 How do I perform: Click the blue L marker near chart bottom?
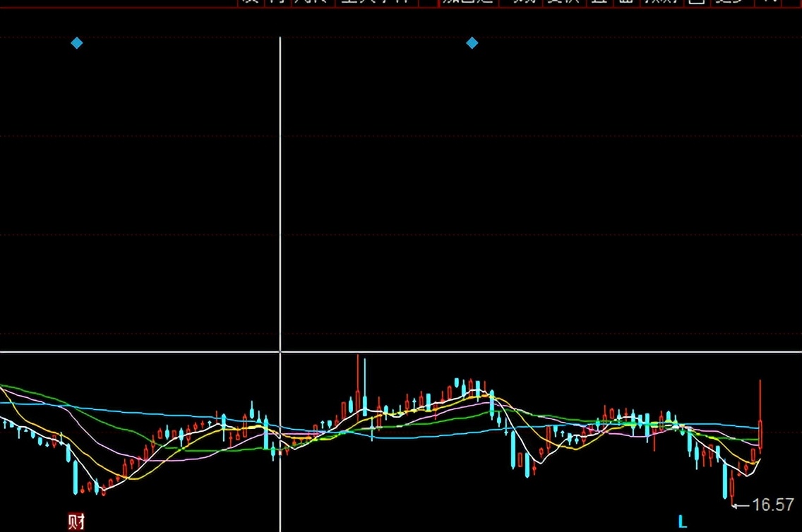(682, 522)
